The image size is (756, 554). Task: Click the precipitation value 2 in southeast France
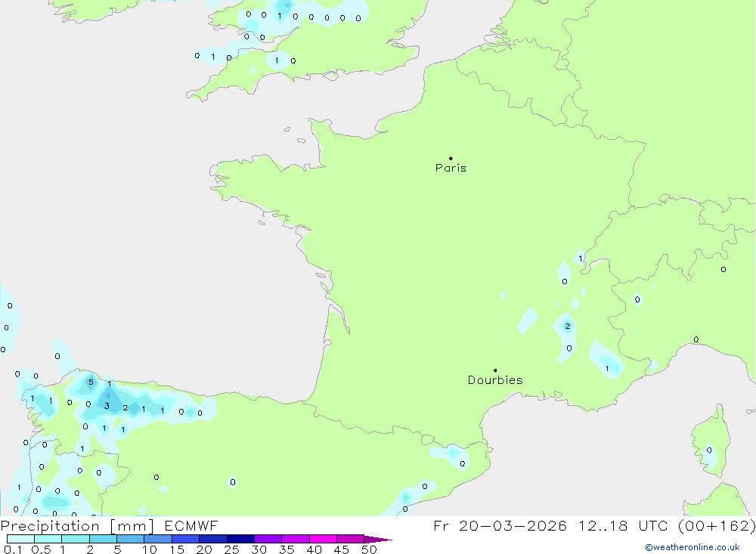pyautogui.click(x=568, y=327)
